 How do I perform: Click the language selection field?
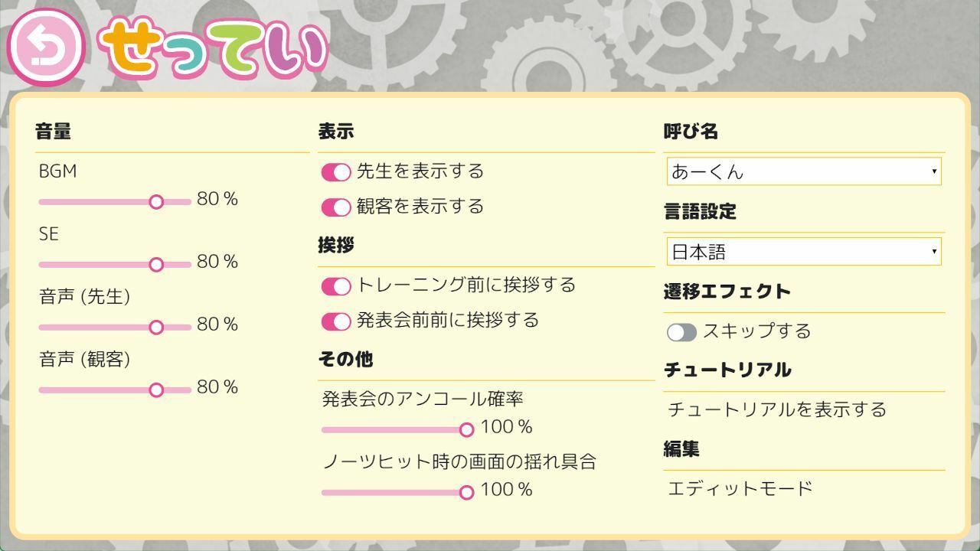tap(804, 251)
